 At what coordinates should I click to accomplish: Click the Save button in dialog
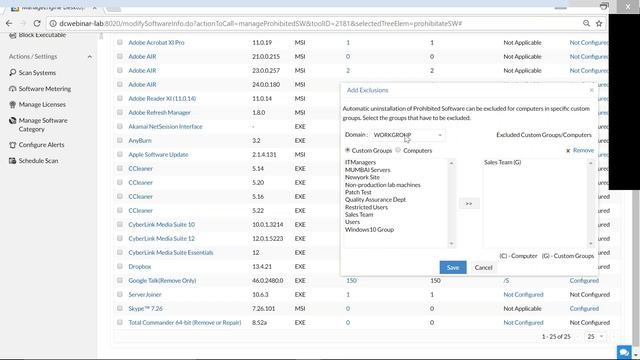[453, 267]
